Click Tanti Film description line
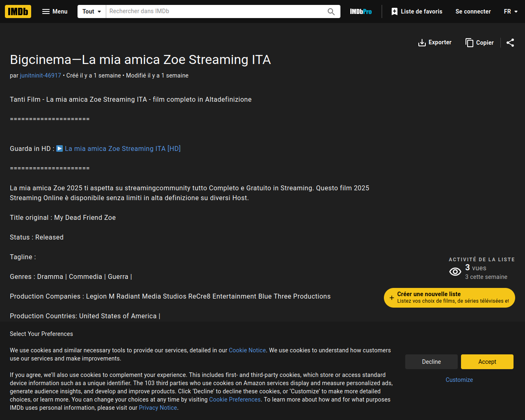 (x=131, y=99)
